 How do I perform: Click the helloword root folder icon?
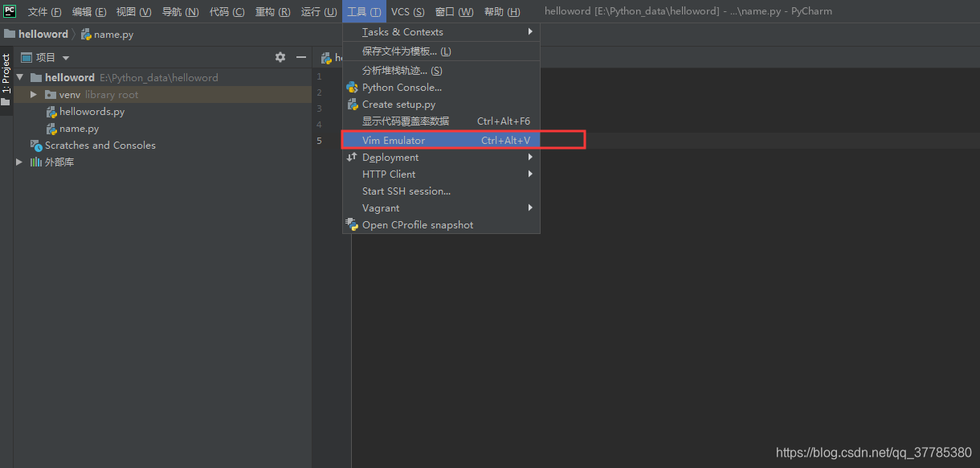click(x=36, y=78)
